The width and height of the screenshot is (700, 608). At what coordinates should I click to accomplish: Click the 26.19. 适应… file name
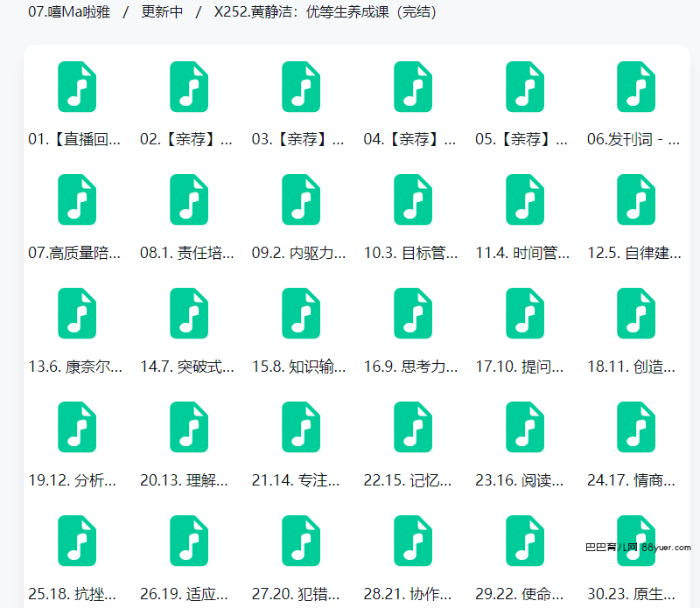point(187,594)
